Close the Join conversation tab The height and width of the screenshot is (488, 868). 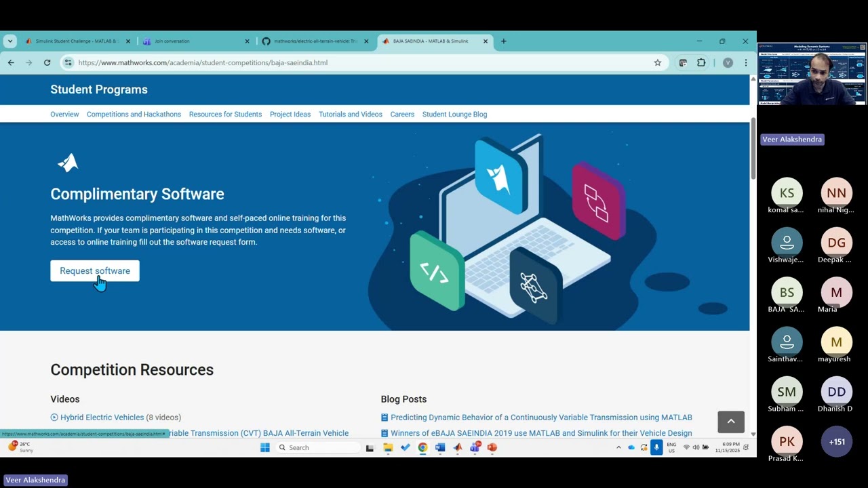[247, 41]
